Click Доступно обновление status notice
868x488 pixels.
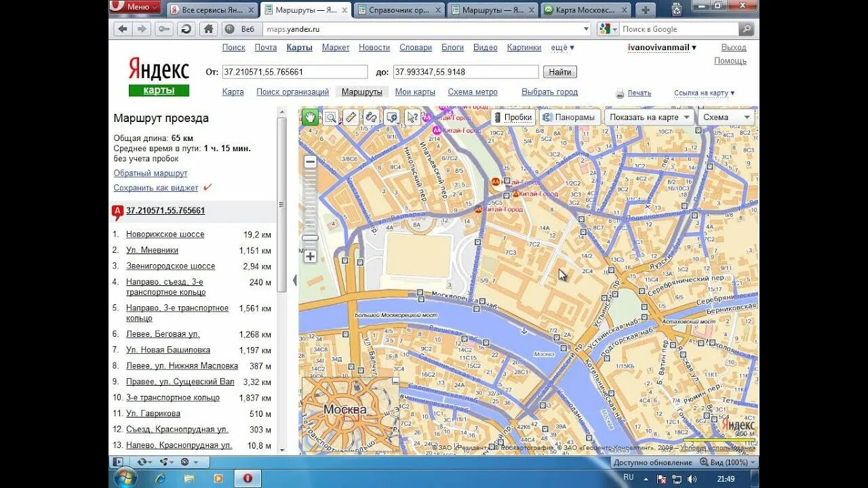653,462
